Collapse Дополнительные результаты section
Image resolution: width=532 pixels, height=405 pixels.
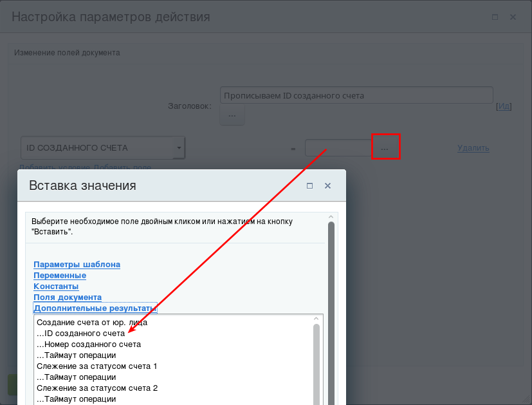tap(95, 308)
